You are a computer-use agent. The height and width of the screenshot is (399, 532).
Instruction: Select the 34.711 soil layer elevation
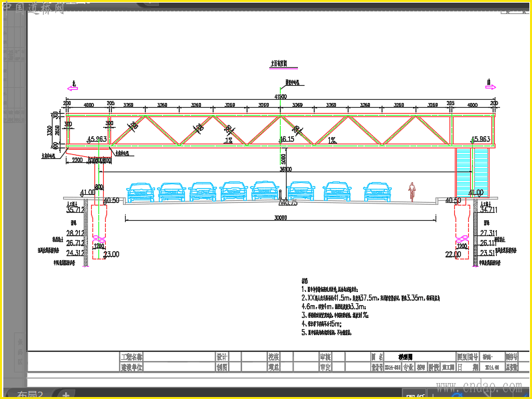[x=489, y=209]
